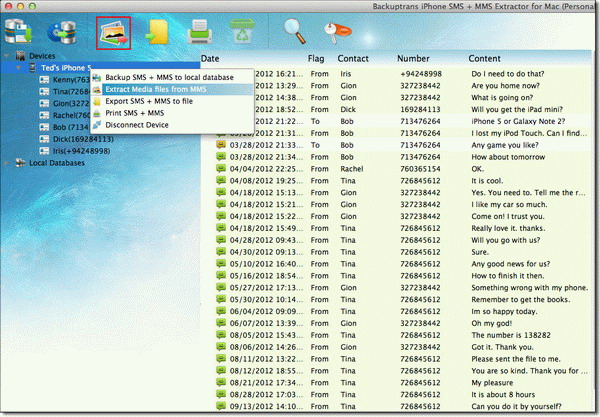Image resolution: width=600 pixels, height=417 pixels.
Task: Select the Tina contact in tree
Action: 71,91
